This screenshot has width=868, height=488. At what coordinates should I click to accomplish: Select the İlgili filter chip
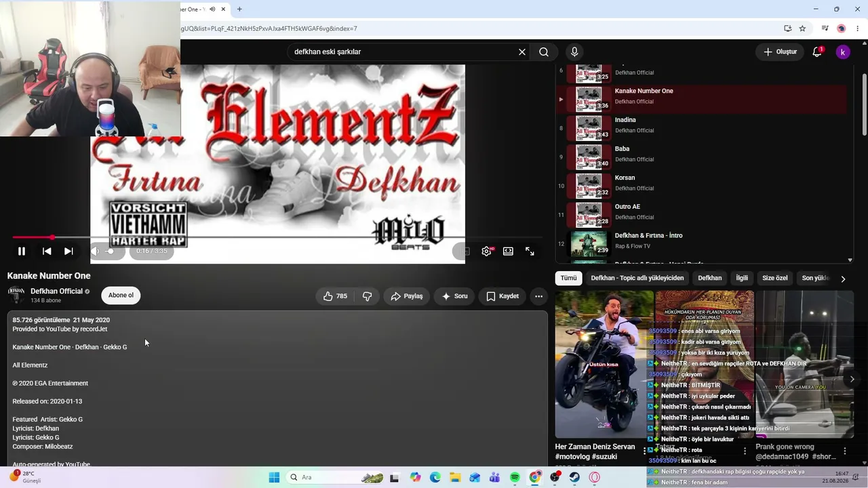click(742, 278)
